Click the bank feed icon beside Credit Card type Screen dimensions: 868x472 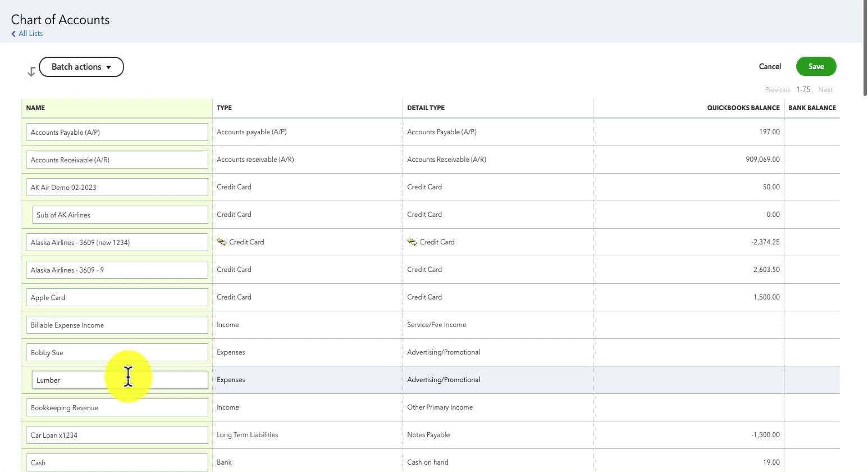(x=222, y=242)
